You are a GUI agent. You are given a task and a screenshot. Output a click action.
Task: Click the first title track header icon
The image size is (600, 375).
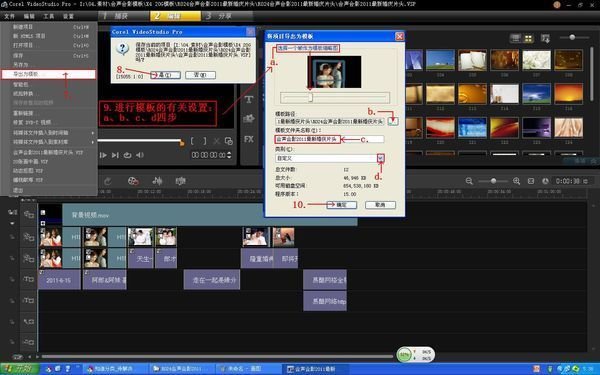(x=29, y=280)
